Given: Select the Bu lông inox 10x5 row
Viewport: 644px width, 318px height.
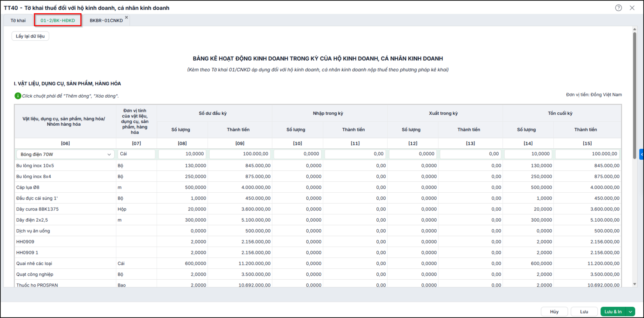Looking at the screenshot, I should 318,166.
